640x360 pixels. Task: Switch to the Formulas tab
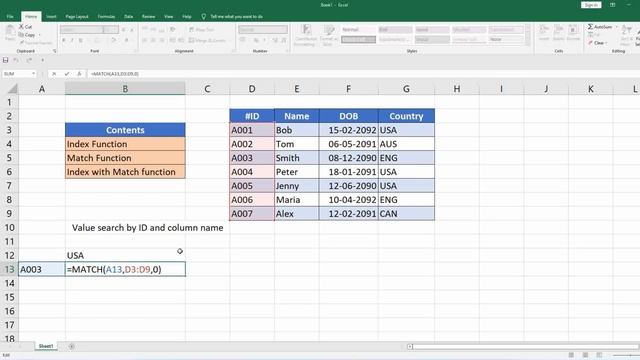(x=106, y=16)
